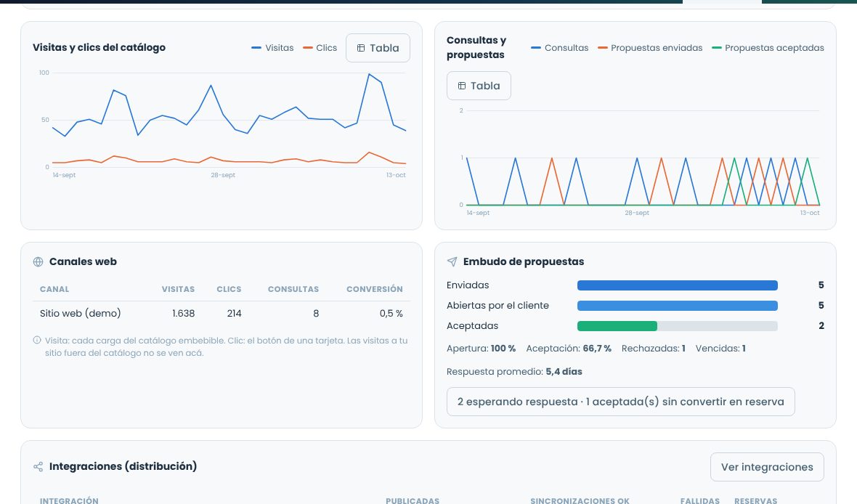Click the VISITAS column header in Canales web
857x504 pixels.
(x=178, y=289)
